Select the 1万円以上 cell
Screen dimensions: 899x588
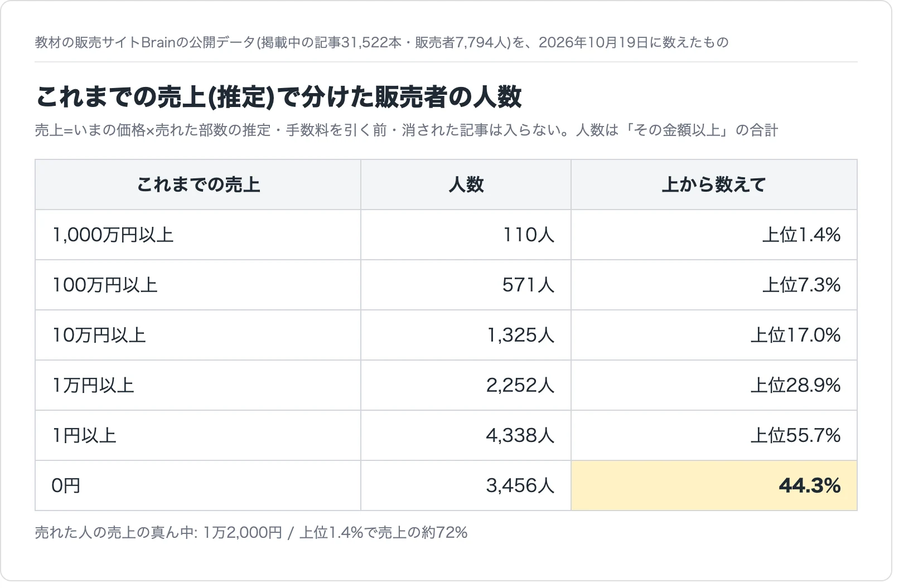[198, 385]
